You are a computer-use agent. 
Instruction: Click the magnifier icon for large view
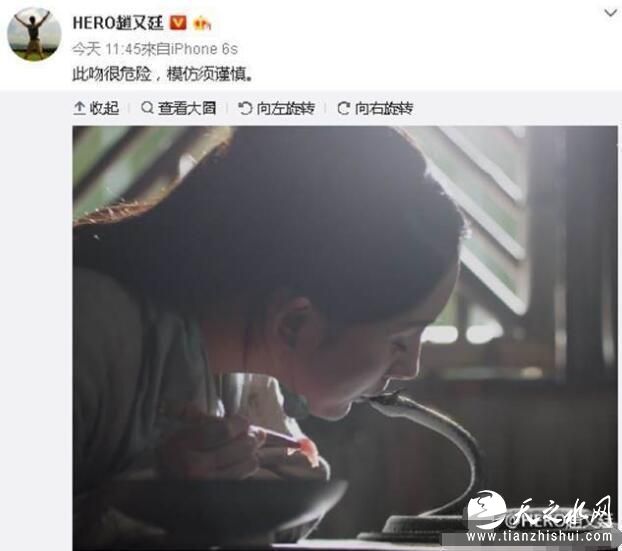click(x=147, y=108)
